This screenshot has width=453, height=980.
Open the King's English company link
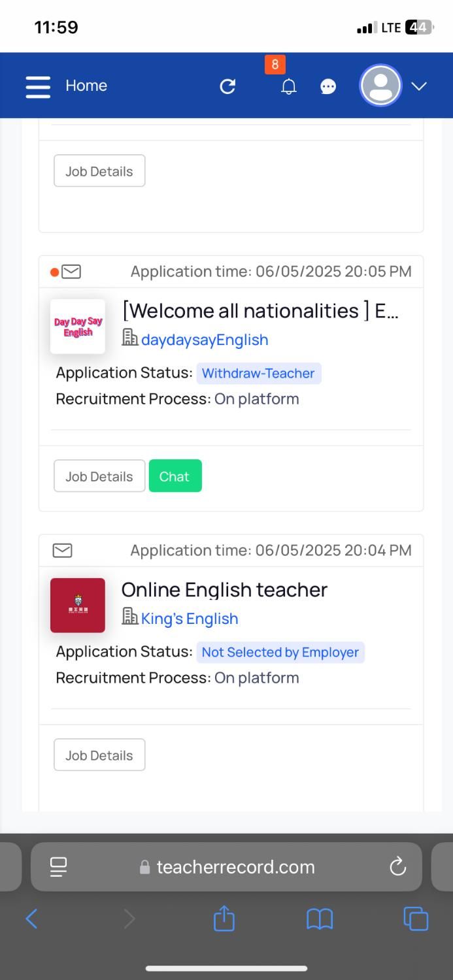pos(189,619)
